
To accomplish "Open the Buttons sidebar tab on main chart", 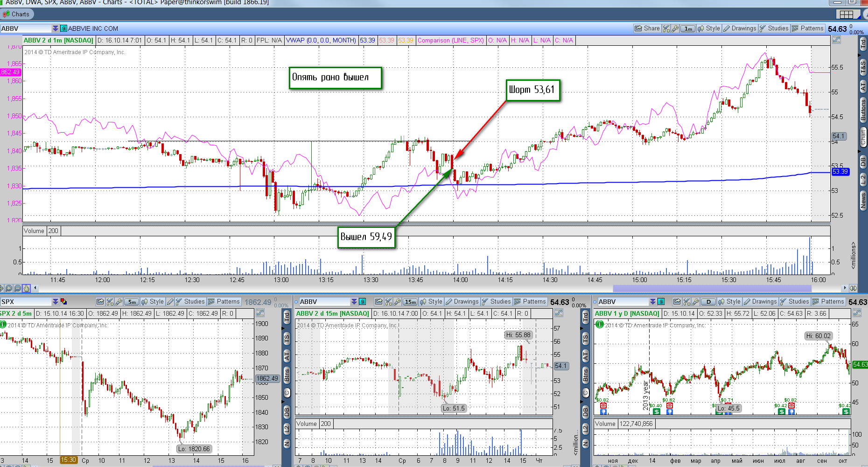I will point(863,110).
